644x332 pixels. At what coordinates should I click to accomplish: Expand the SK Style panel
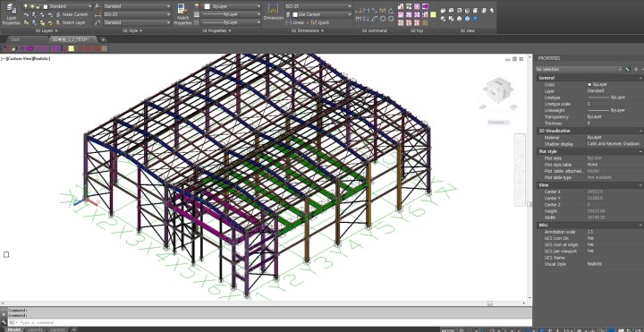tap(132, 30)
